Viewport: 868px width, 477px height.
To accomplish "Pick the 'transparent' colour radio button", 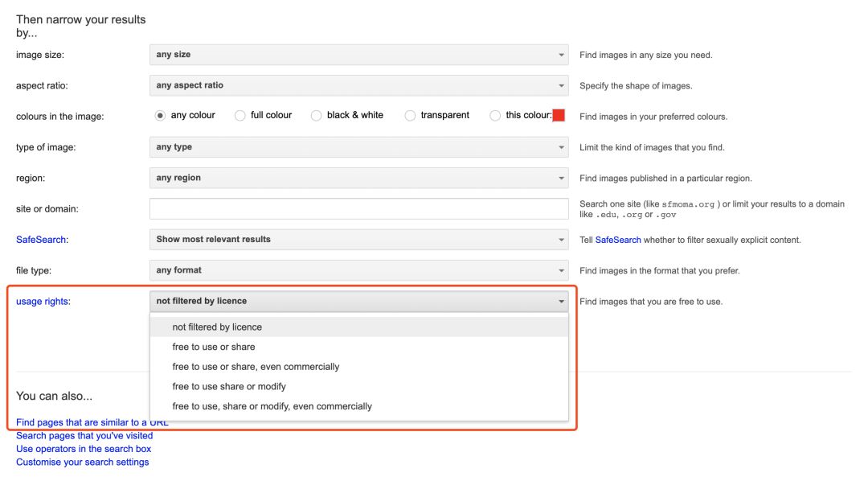I will (x=410, y=116).
